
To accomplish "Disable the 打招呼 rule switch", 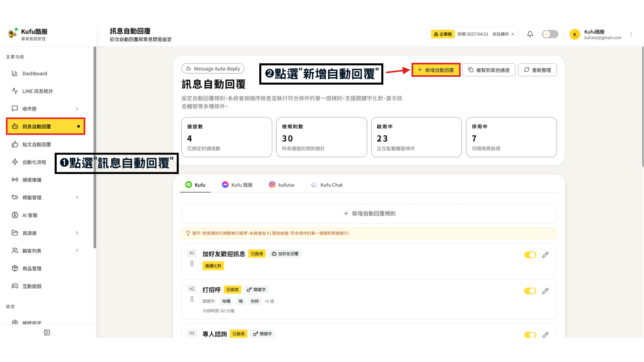I will tap(530, 291).
